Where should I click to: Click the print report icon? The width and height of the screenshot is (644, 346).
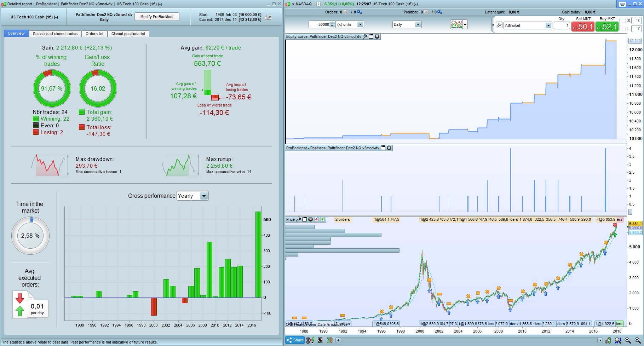[268, 17]
